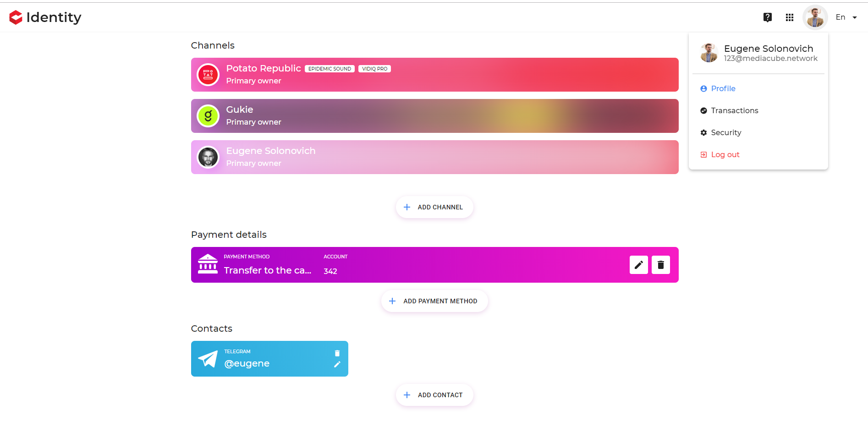Click the plus icon in ADD PAYMENT METHOD
The image size is (868, 427).
coord(392,301)
